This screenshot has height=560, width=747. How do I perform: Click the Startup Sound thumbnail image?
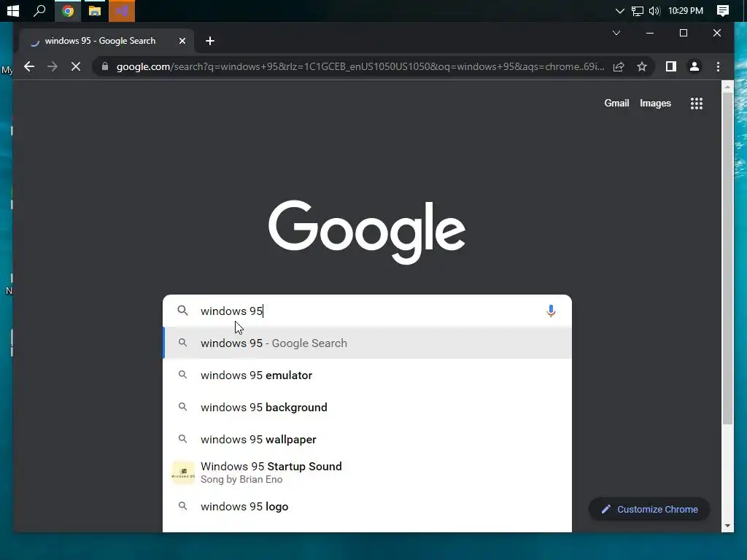click(183, 472)
